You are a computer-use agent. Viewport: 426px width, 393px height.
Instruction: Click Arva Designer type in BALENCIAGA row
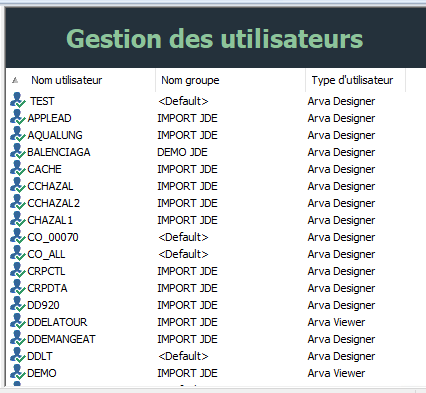click(x=341, y=152)
